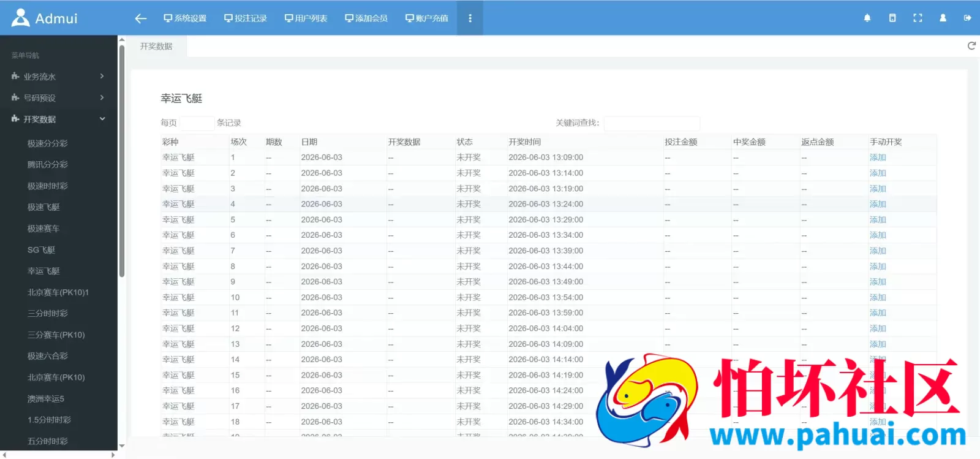Viewport: 980px width, 459px height.
Task: Select 腾讯分分彩 in the sidebar
Action: pyautogui.click(x=48, y=165)
